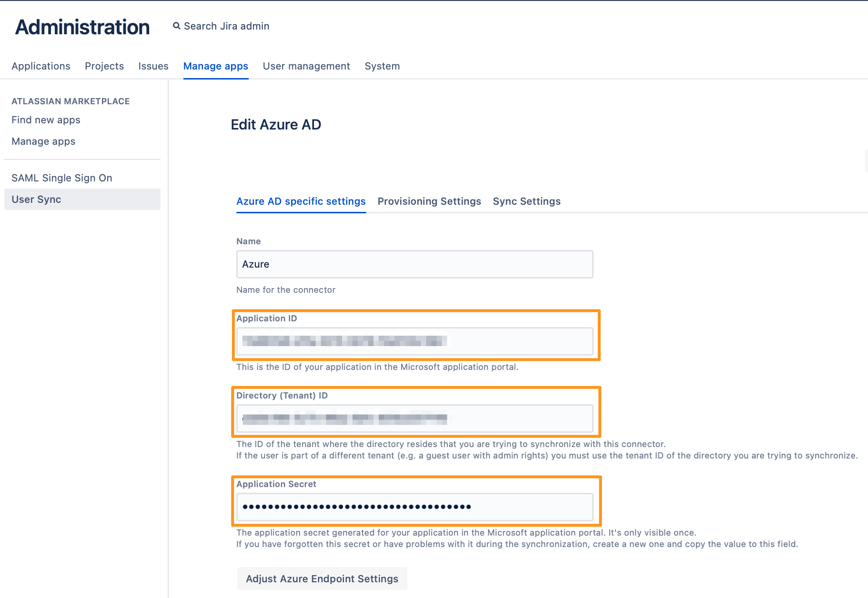Select User Sync in the sidebar

tap(82, 199)
